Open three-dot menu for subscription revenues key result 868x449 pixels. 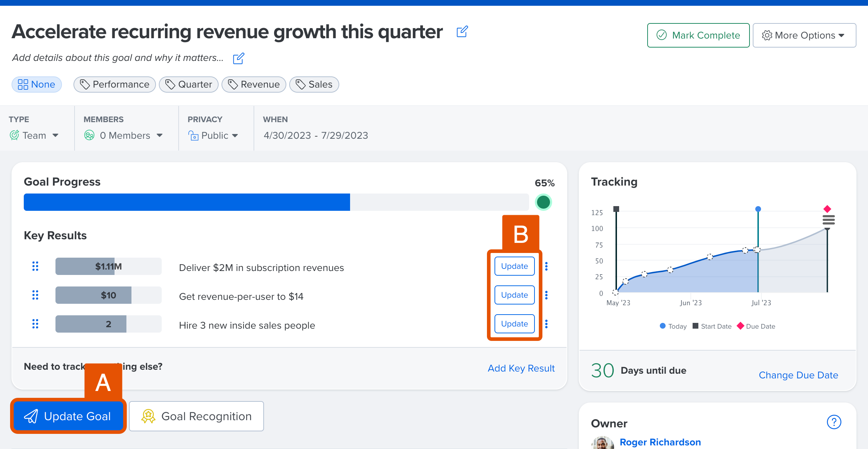[x=546, y=266]
